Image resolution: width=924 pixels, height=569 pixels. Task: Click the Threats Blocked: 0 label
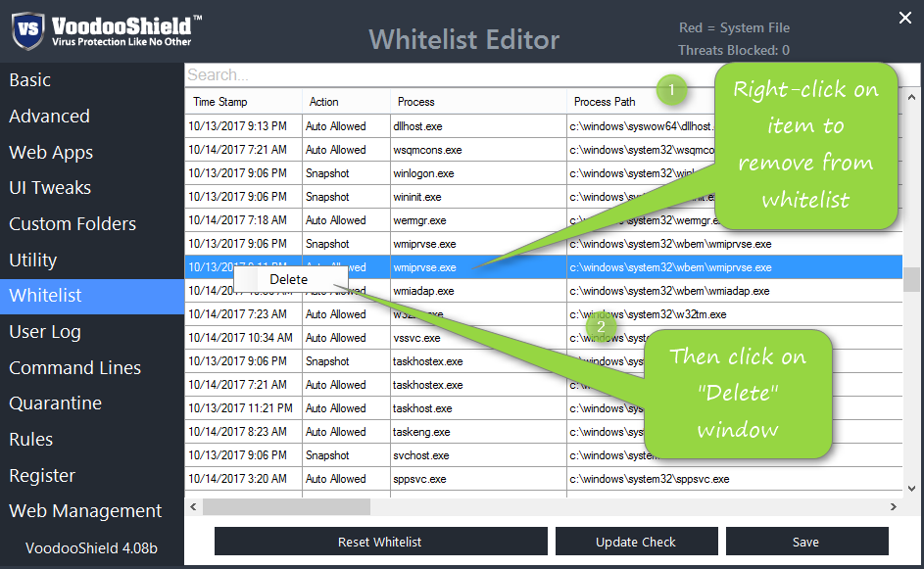click(x=734, y=50)
